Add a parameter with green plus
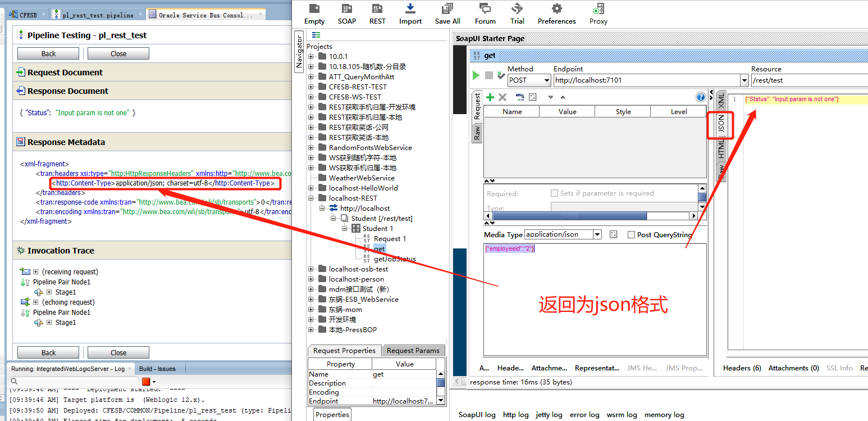 490,97
